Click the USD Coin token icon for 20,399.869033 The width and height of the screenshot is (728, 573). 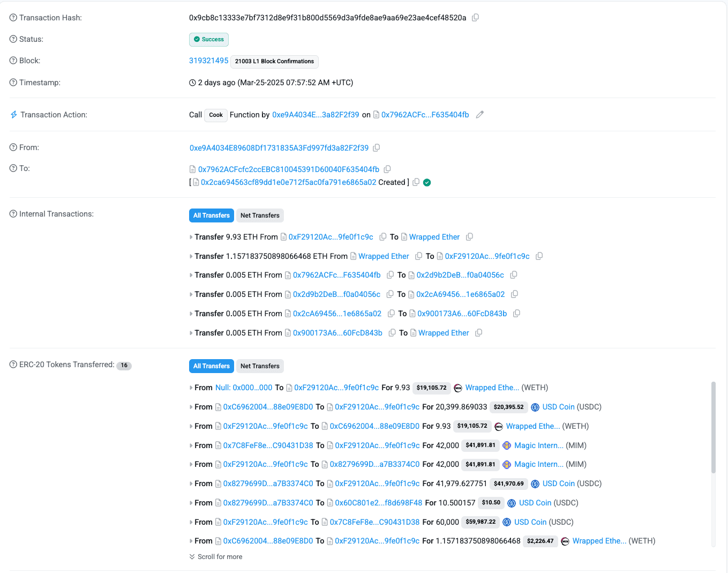tap(535, 407)
